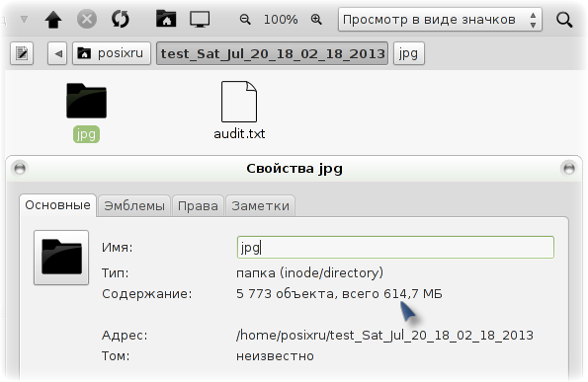Navigate to posixru path button
The width and height of the screenshot is (588, 382).
click(x=112, y=53)
